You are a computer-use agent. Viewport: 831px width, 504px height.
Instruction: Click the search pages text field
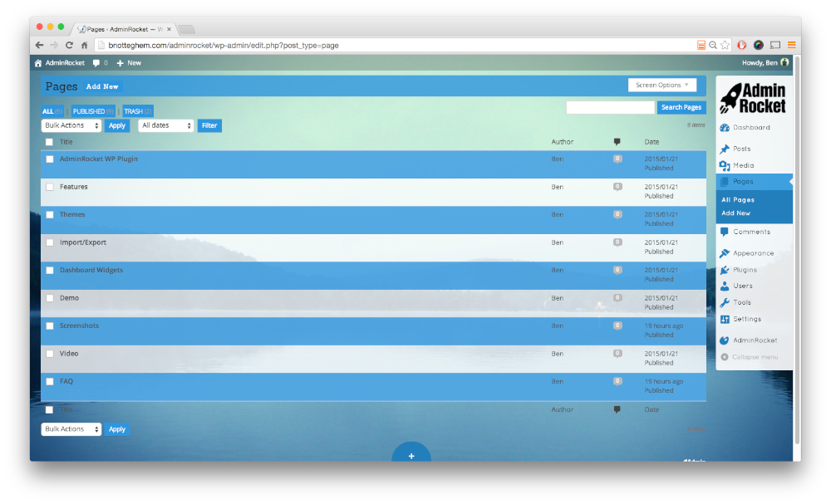point(611,107)
